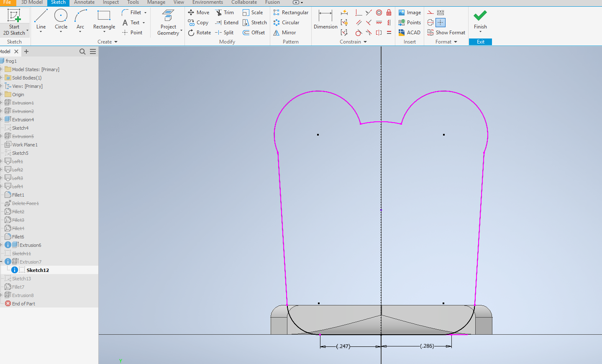The height and width of the screenshot is (364, 602).
Task: Toggle Show Constraints lightbulb icon
Action: tap(344, 23)
